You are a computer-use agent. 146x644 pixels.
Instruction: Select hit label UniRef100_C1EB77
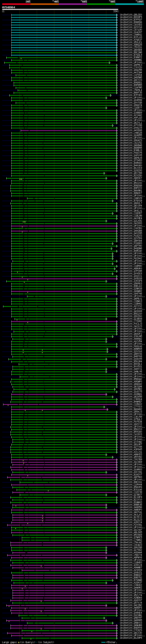point(131,108)
